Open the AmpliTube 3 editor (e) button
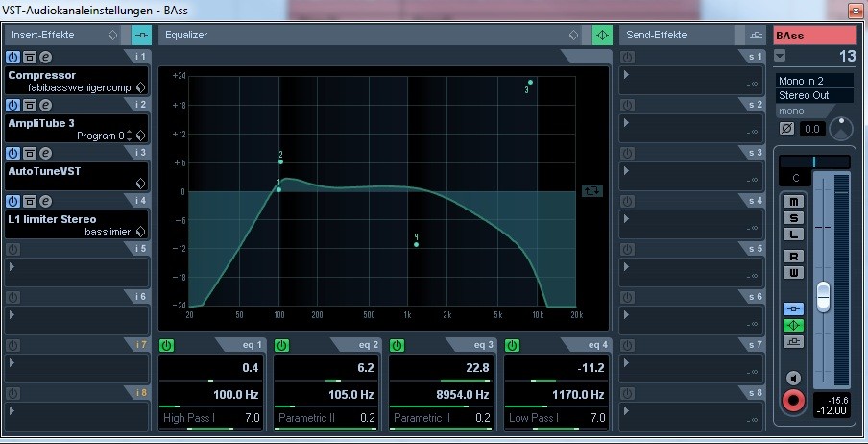The width and height of the screenshot is (868, 444). (x=45, y=105)
